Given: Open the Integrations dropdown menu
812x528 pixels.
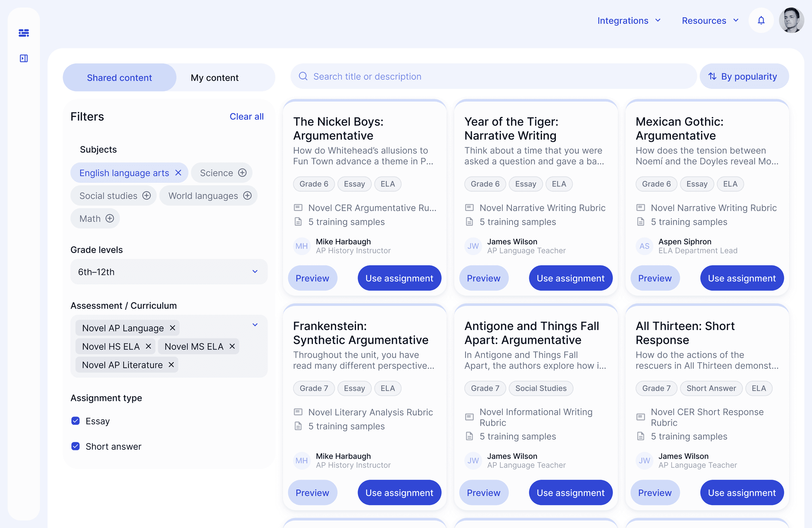Looking at the screenshot, I should (629, 21).
